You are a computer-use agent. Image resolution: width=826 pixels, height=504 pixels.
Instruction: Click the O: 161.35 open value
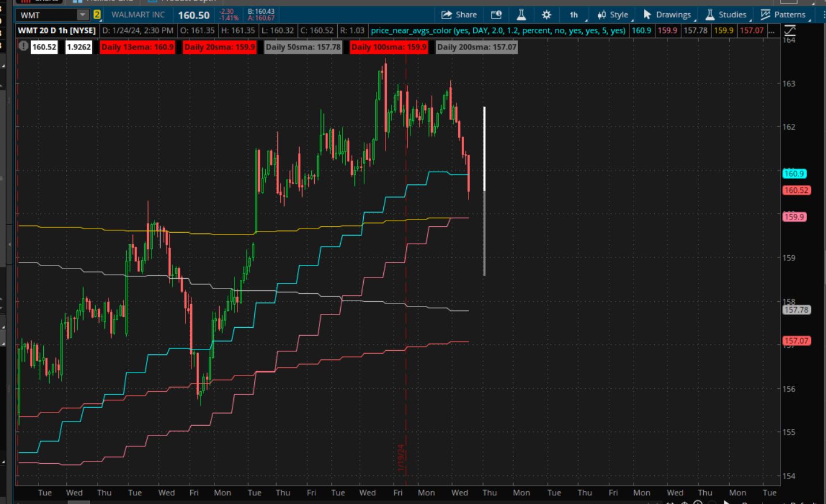tap(197, 30)
